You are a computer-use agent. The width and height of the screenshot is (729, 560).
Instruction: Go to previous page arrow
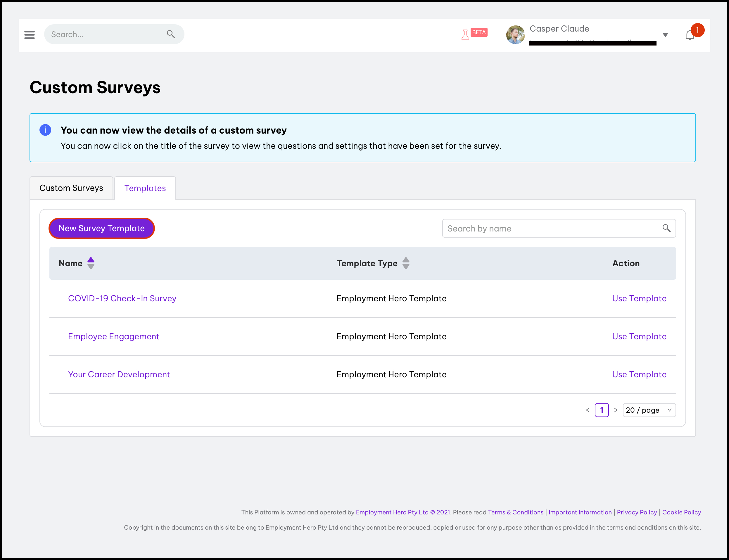(x=588, y=410)
